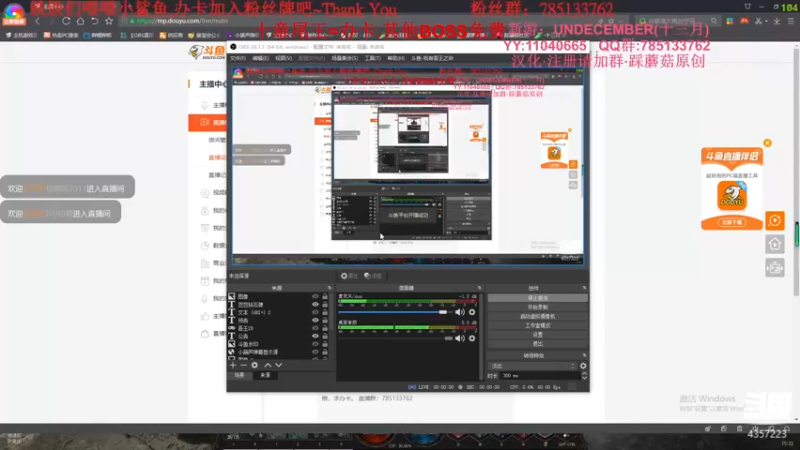This screenshot has height=450, width=800.
Task: Open the OBS 视图(V) menu
Action: (x=283, y=59)
